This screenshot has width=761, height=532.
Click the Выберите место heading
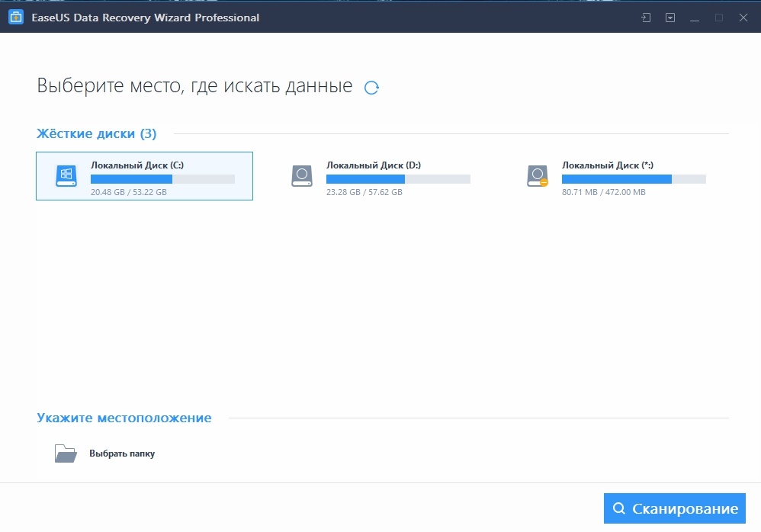[x=194, y=86]
